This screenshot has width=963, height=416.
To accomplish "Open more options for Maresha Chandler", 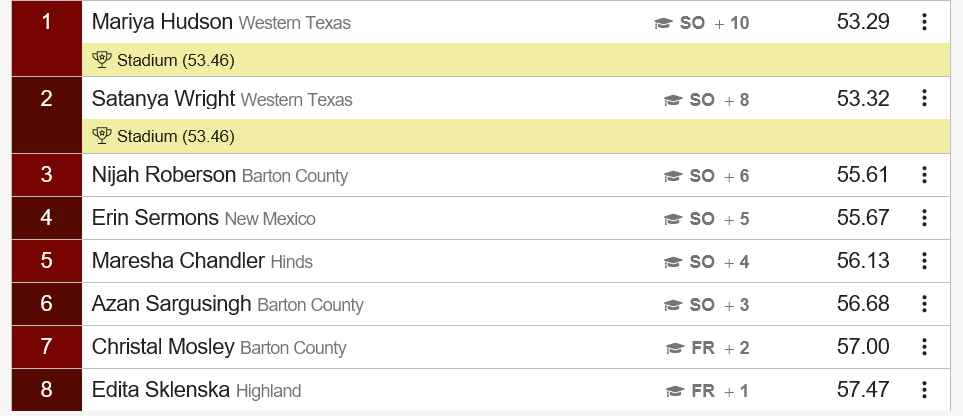I will 924,261.
